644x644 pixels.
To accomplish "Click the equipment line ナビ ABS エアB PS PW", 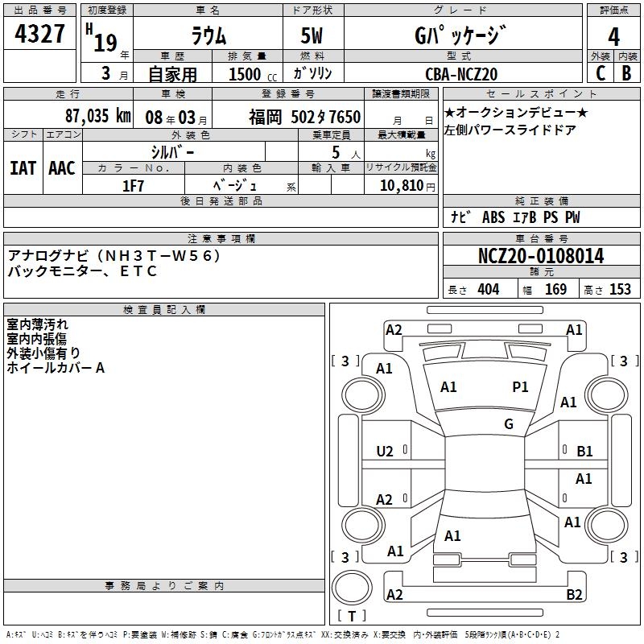I will tap(515, 217).
